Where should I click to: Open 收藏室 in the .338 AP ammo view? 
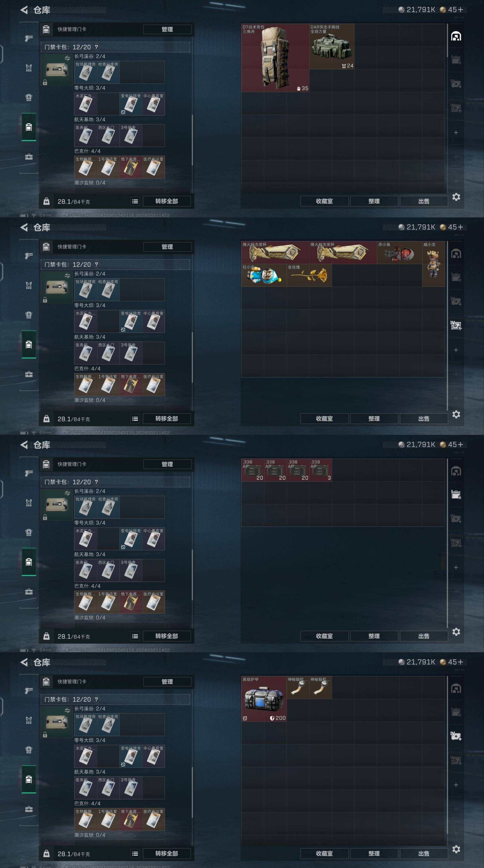[324, 636]
